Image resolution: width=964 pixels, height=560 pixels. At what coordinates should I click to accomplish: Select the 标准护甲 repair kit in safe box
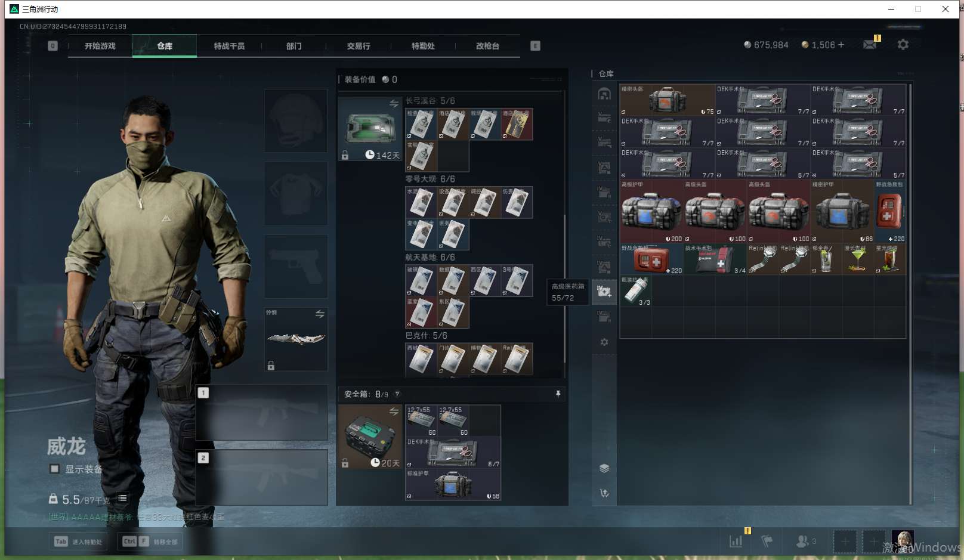pyautogui.click(x=453, y=484)
